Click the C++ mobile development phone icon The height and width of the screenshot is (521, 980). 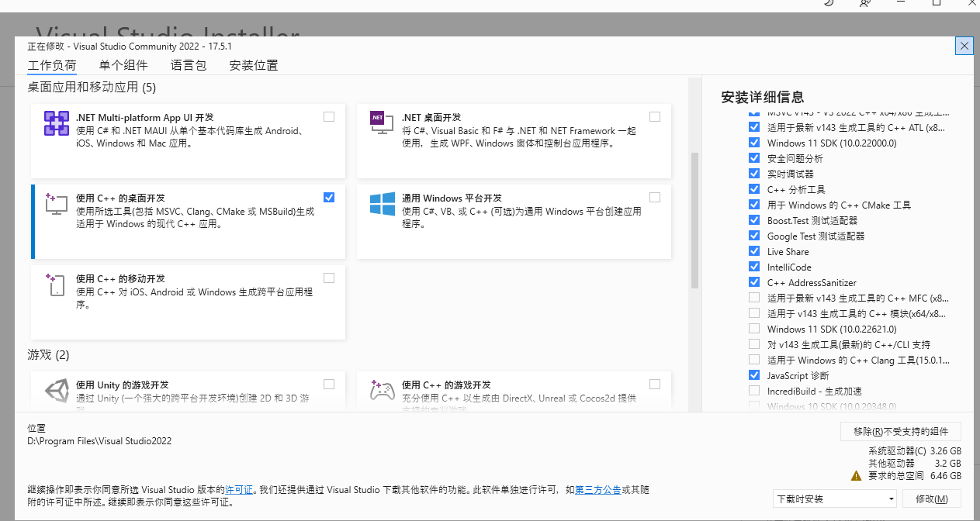click(57, 285)
